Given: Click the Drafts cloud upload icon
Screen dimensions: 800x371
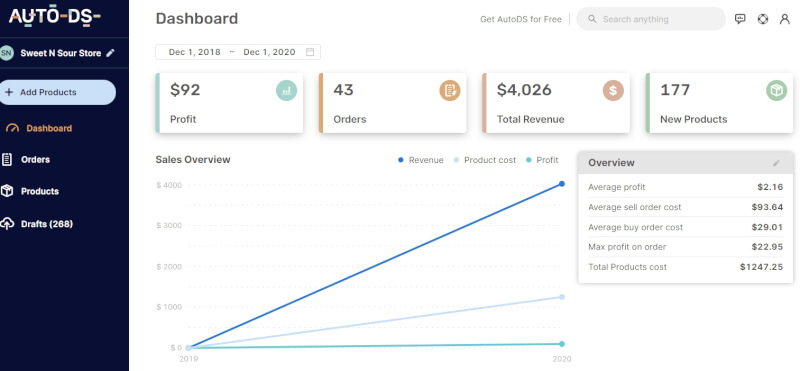Looking at the screenshot, I should click(7, 224).
